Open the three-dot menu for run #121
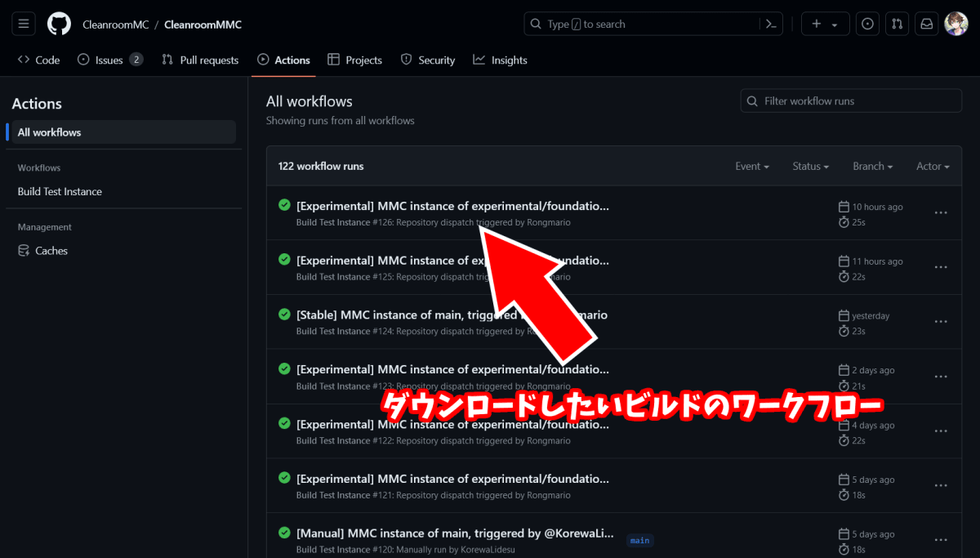Image resolution: width=980 pixels, height=558 pixels. [x=941, y=486]
